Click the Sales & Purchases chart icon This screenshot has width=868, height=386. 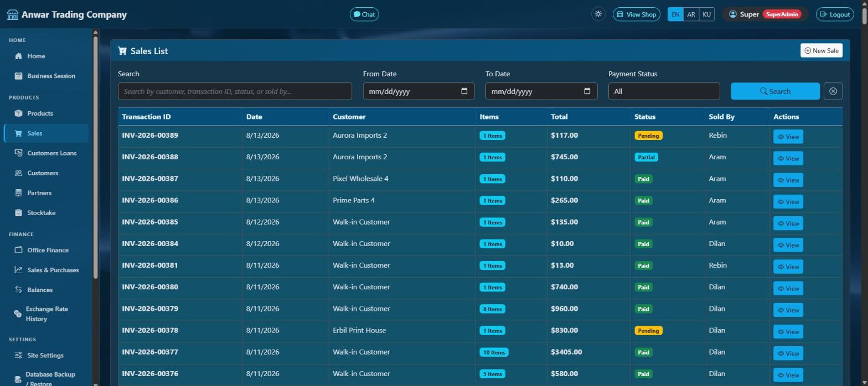coord(18,270)
